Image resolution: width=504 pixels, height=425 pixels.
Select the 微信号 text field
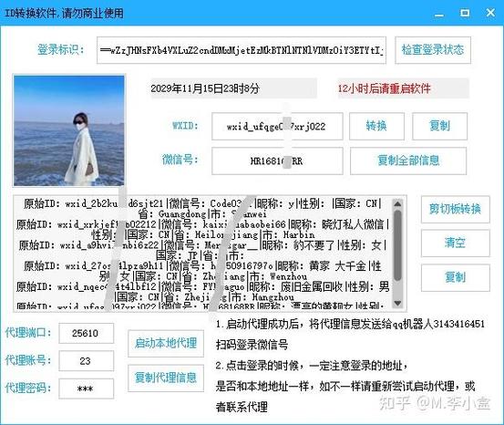[277, 161]
